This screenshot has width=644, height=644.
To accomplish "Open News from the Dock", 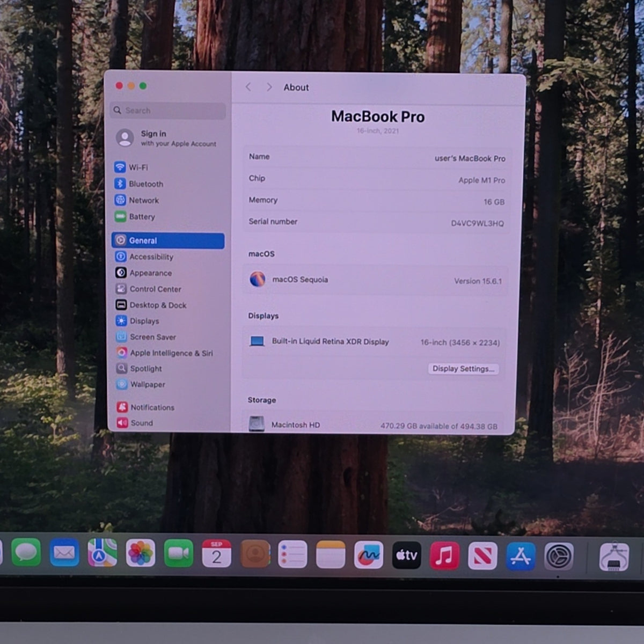I will [482, 555].
